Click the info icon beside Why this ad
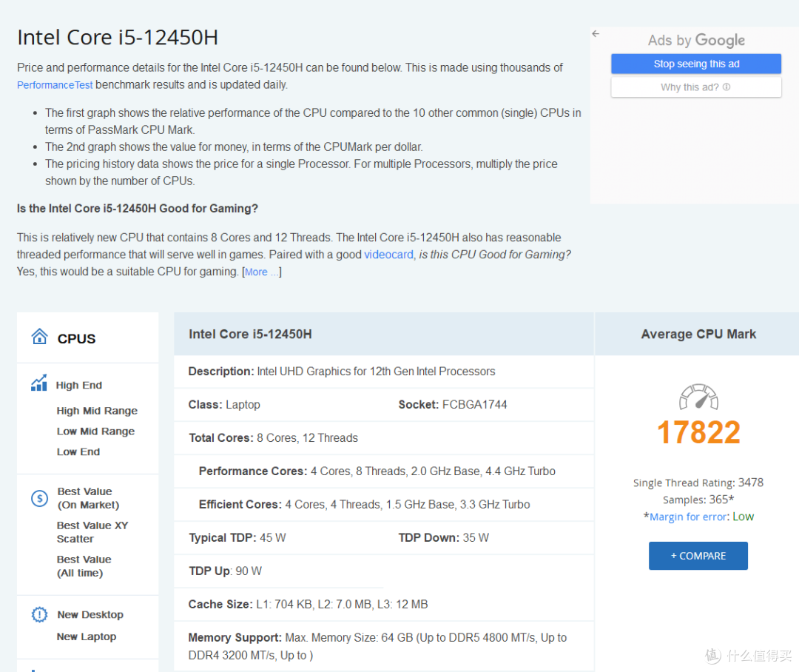Image resolution: width=799 pixels, height=672 pixels. coord(726,87)
